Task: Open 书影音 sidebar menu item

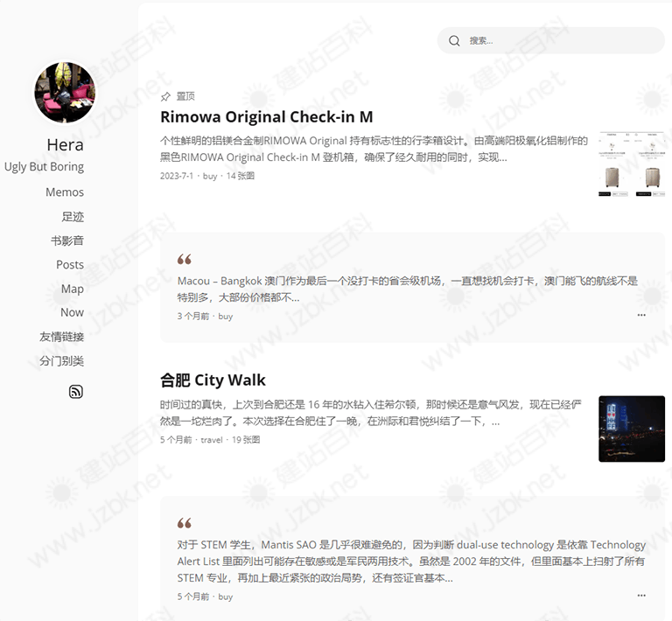Action: [x=67, y=241]
